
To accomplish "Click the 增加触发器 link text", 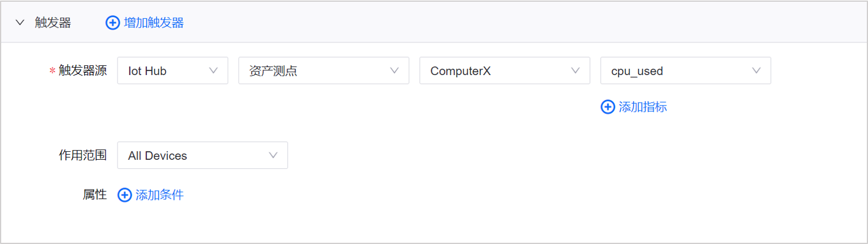I will [x=154, y=23].
